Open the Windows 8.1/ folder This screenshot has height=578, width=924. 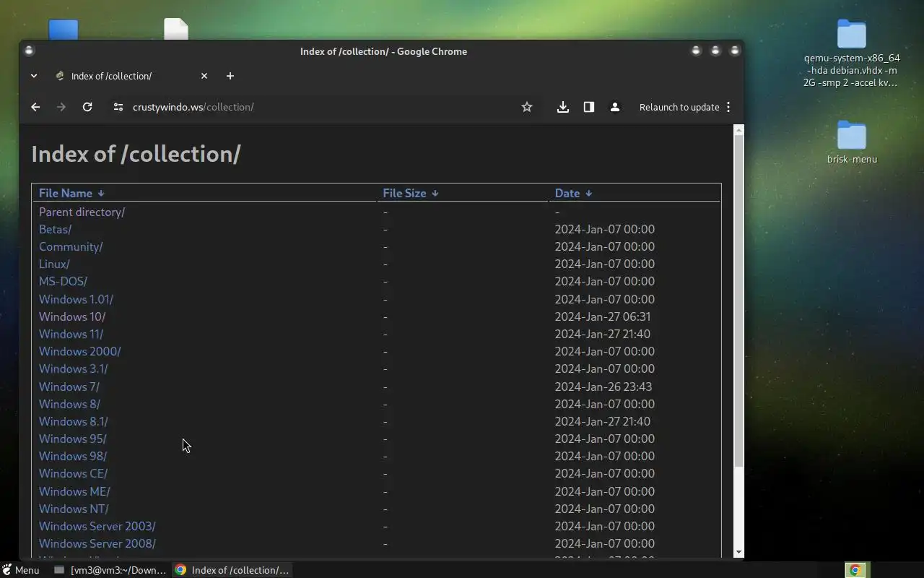pos(73,421)
